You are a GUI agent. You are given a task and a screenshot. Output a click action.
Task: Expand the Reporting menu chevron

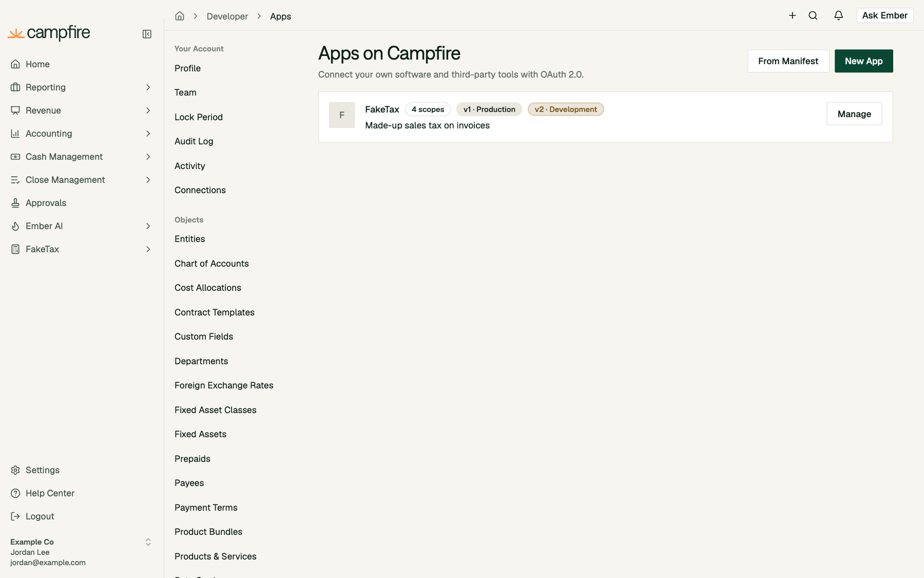pos(148,87)
